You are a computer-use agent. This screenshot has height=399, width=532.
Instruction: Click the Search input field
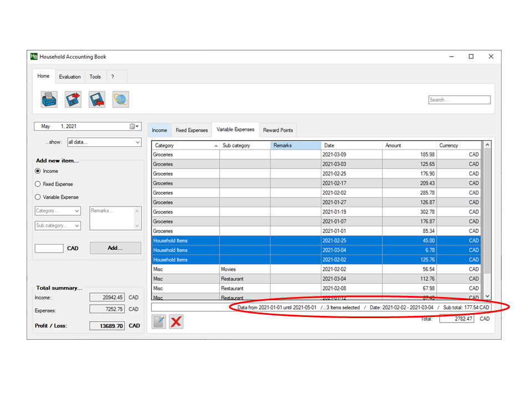point(459,100)
